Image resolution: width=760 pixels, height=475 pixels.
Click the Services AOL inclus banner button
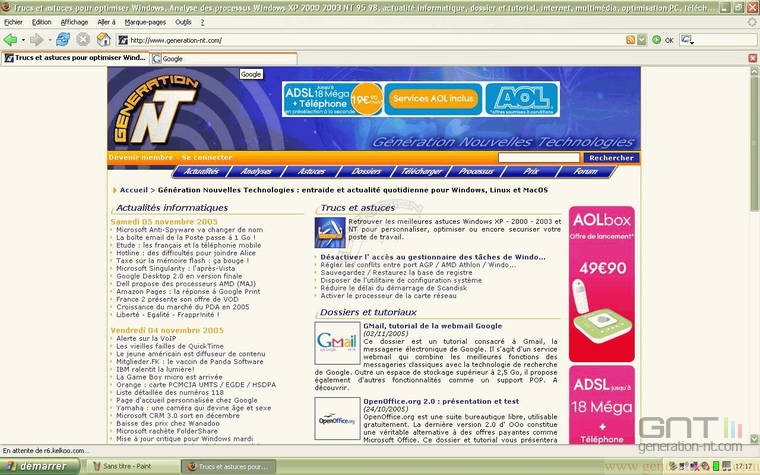pos(433,98)
